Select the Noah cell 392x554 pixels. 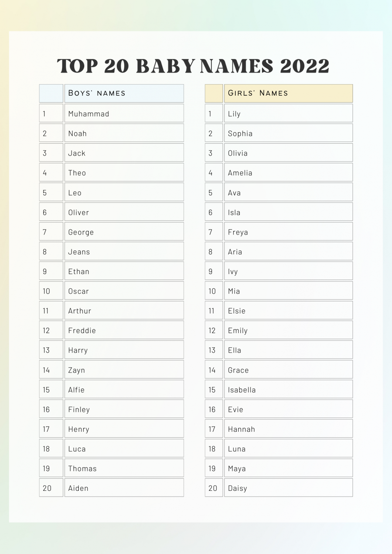pyautogui.click(x=124, y=133)
